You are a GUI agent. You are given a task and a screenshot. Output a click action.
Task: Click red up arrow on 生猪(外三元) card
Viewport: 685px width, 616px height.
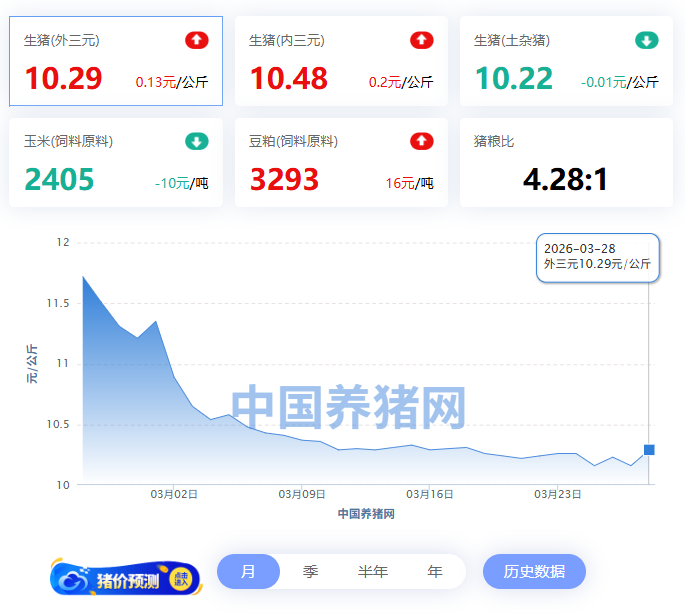[197, 41]
